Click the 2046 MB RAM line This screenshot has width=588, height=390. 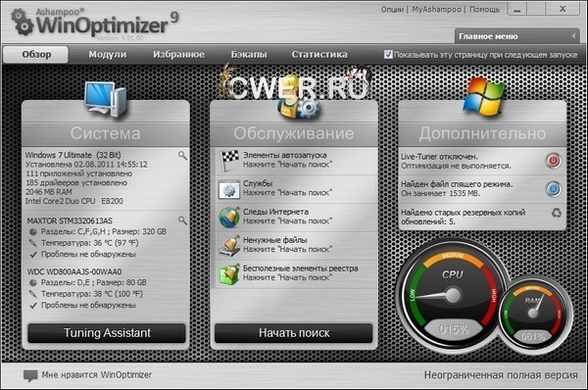click(48, 192)
